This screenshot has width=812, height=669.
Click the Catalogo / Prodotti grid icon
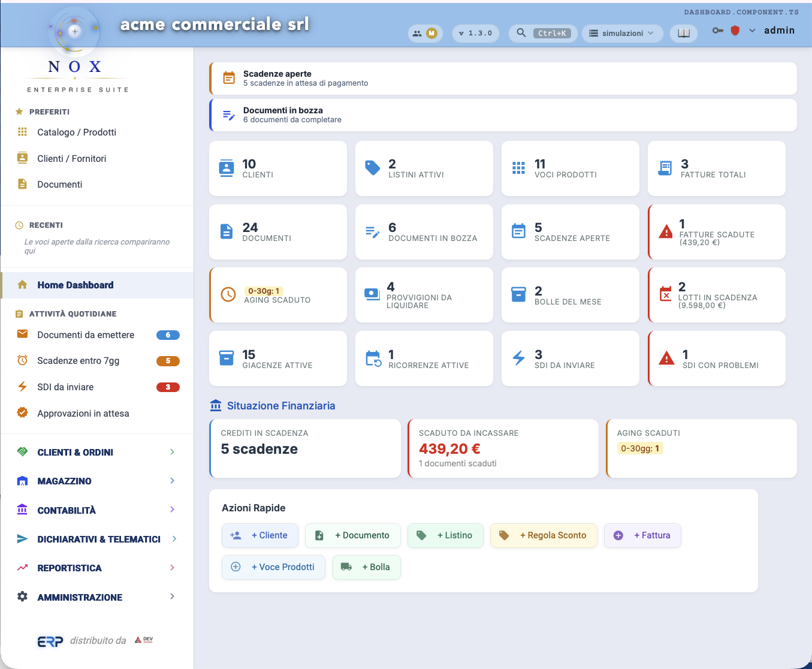coord(22,132)
